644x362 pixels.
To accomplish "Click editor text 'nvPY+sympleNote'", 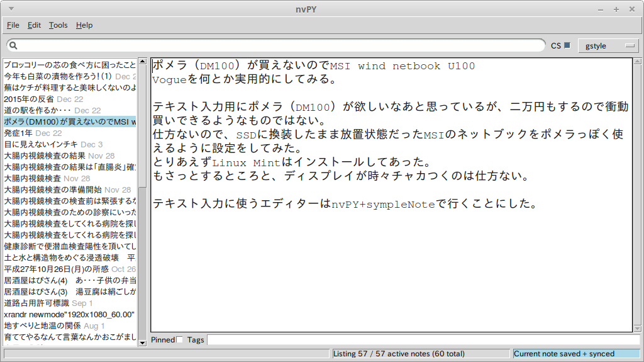I will tap(383, 204).
